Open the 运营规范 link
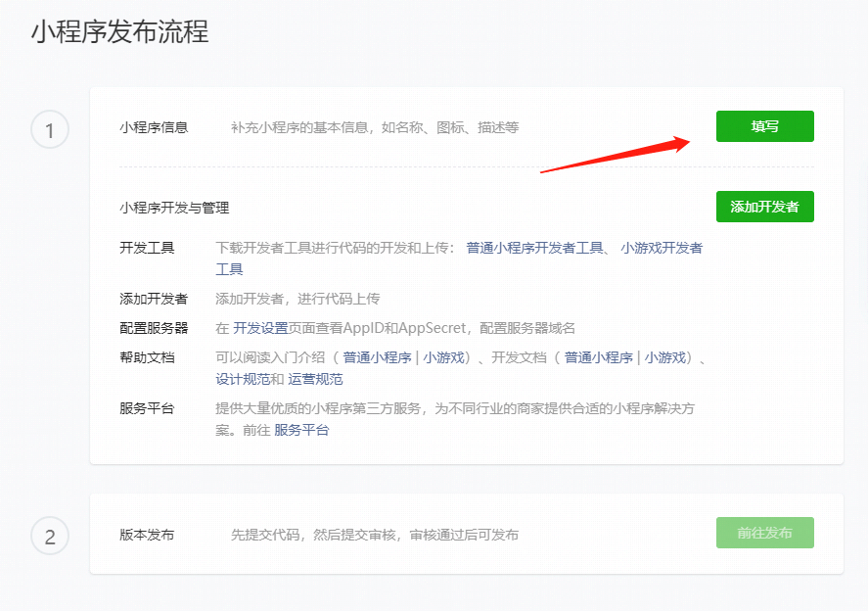 click(x=315, y=379)
